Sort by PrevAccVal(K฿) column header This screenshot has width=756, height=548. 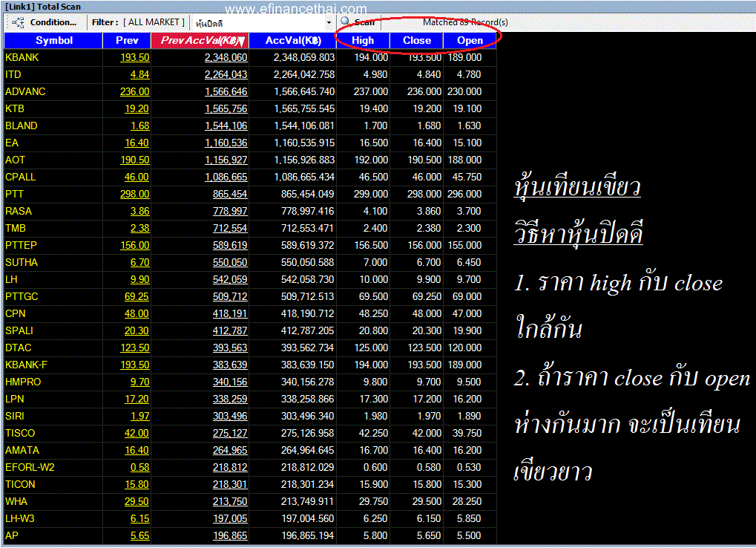200,41
